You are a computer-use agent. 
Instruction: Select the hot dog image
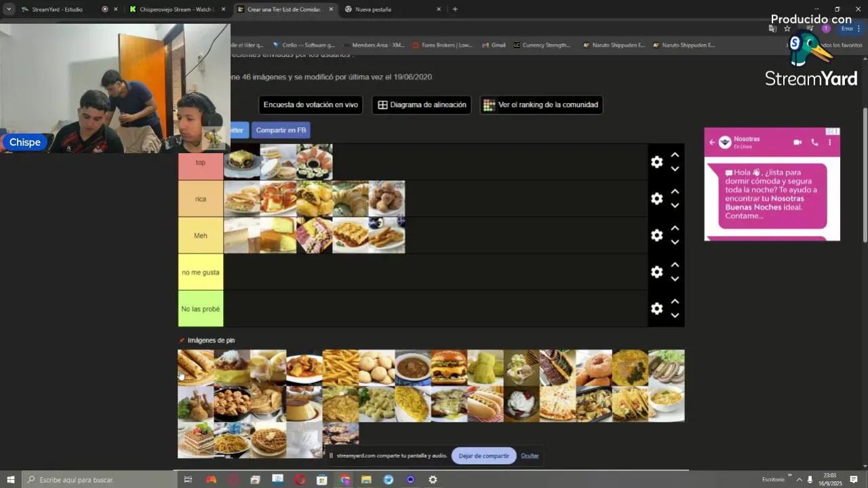point(485,404)
